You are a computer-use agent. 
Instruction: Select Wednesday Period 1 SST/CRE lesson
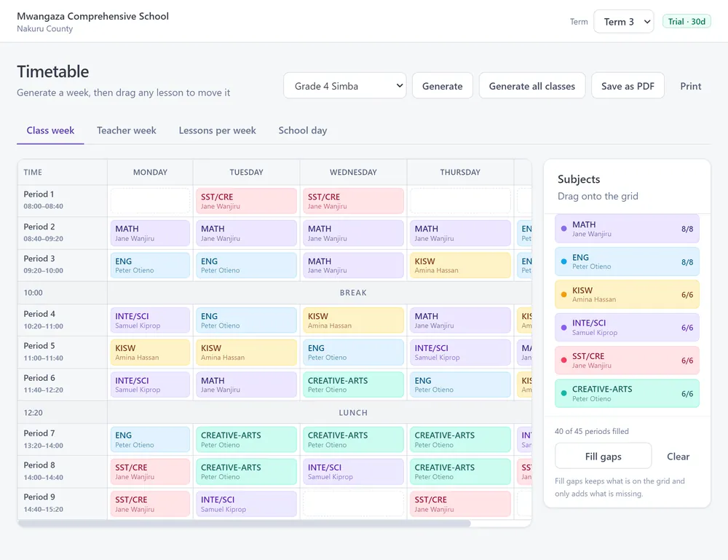point(353,200)
